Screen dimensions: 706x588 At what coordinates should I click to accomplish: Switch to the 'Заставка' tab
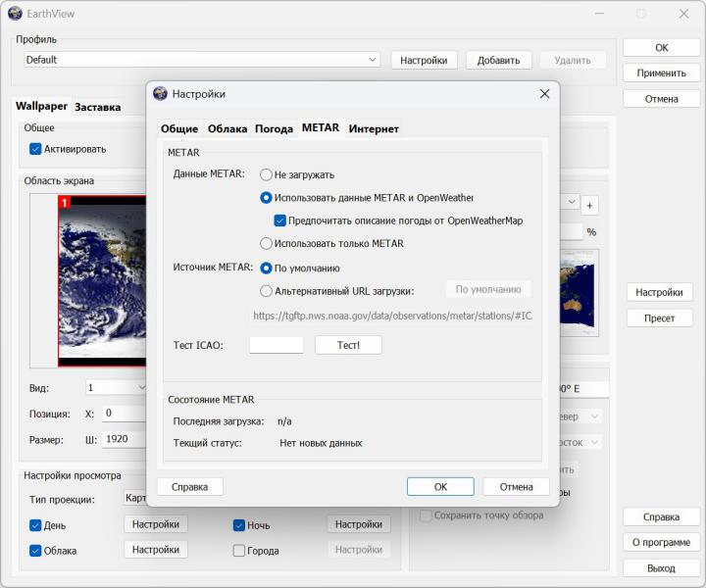click(x=98, y=107)
